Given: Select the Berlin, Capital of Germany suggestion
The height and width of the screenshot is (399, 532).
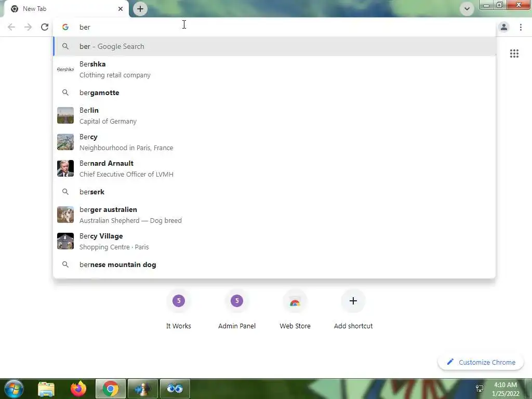Looking at the screenshot, I should click(x=275, y=116).
